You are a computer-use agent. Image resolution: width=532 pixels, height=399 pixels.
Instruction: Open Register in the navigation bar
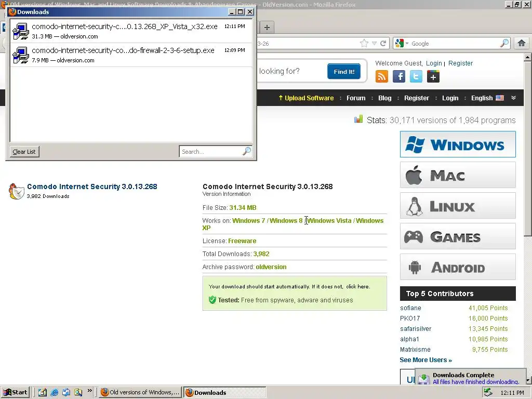[417, 98]
